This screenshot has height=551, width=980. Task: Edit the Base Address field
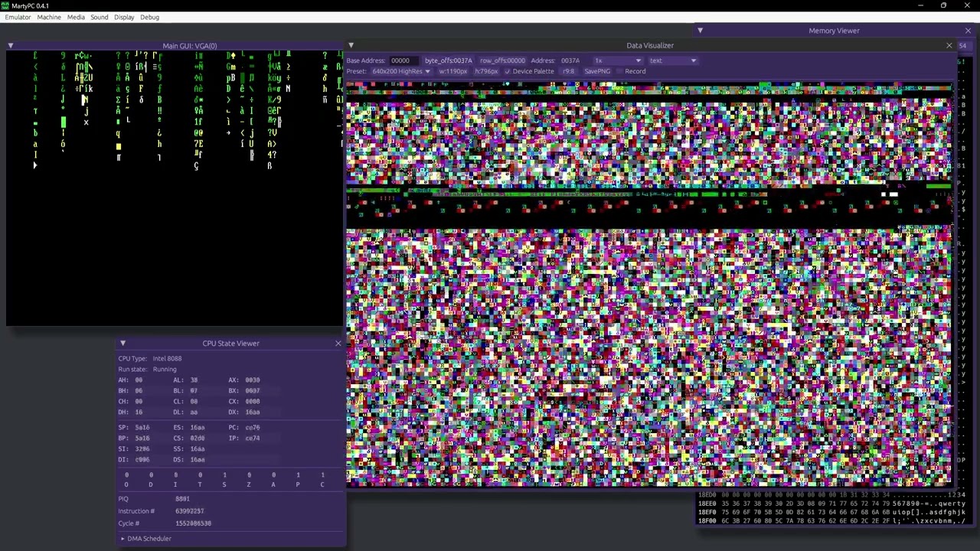pos(403,60)
